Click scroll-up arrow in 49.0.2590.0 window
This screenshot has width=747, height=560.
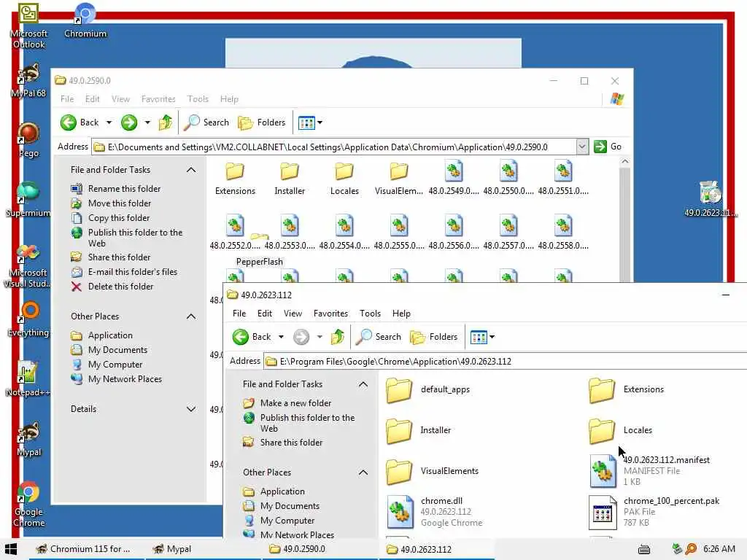coord(624,162)
